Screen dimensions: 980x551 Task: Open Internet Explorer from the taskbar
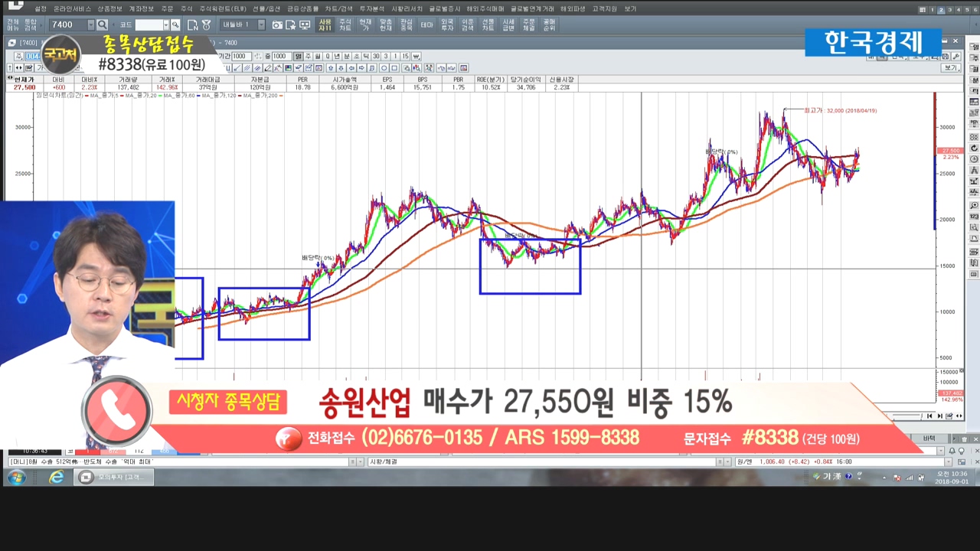click(57, 478)
